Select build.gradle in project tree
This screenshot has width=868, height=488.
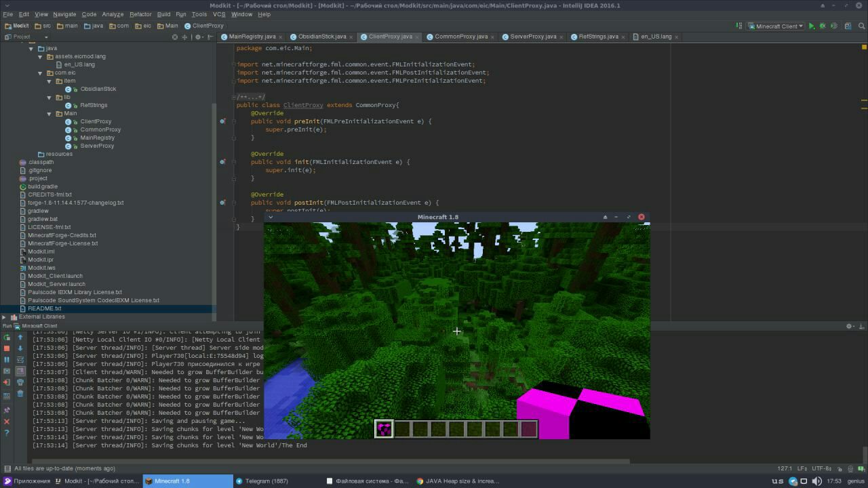click(42, 186)
